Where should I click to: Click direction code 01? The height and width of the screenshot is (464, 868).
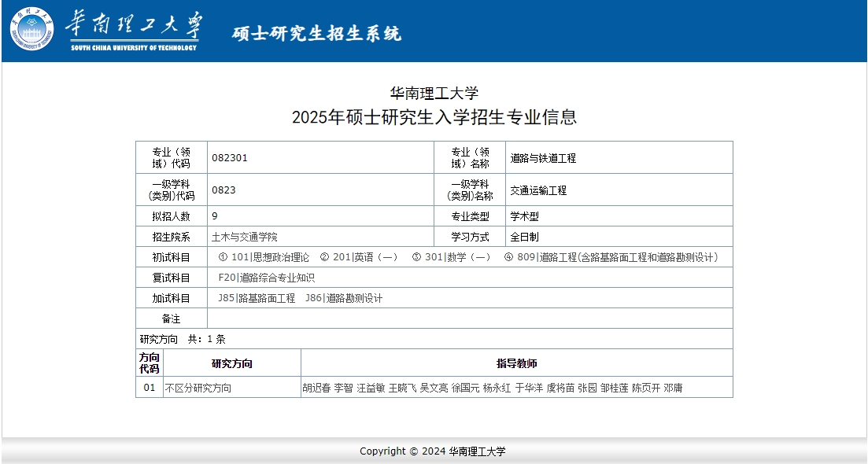pos(150,387)
